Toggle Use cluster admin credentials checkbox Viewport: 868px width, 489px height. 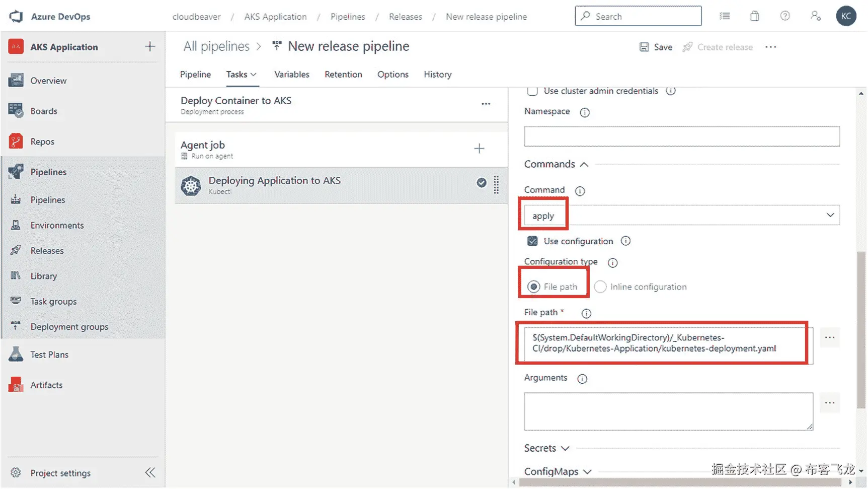(x=532, y=91)
